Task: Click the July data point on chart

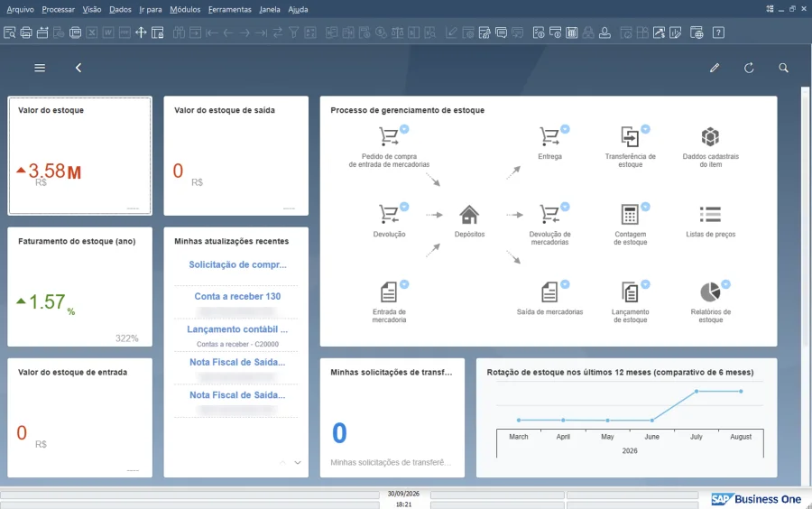Action: tap(697, 392)
